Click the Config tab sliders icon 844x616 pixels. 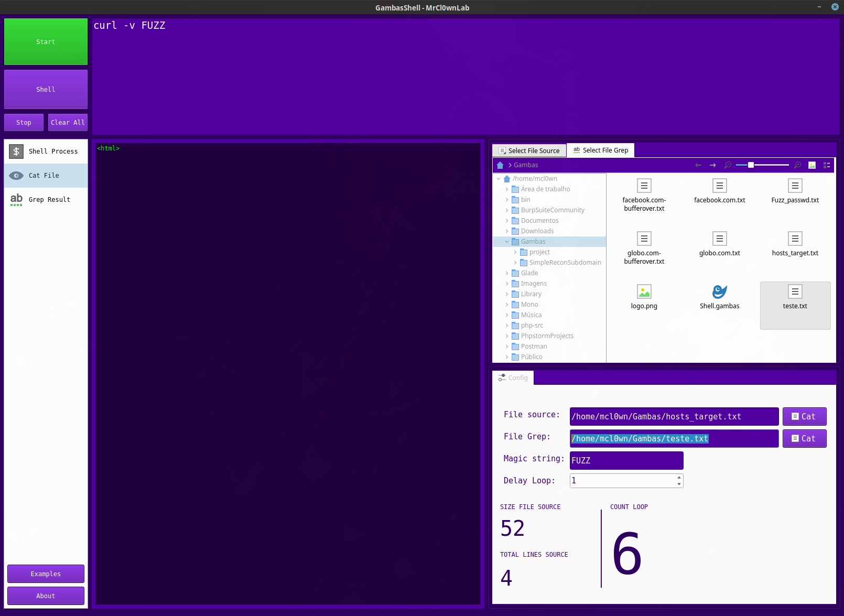point(502,377)
